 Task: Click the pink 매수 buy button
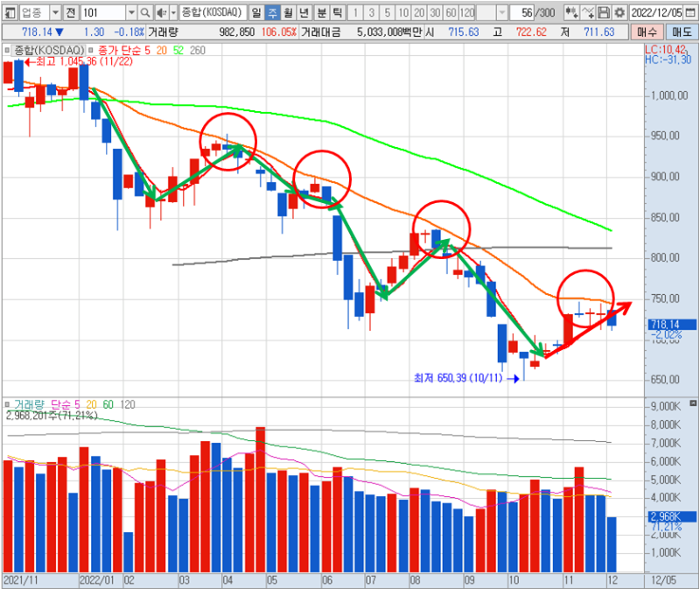point(647,32)
